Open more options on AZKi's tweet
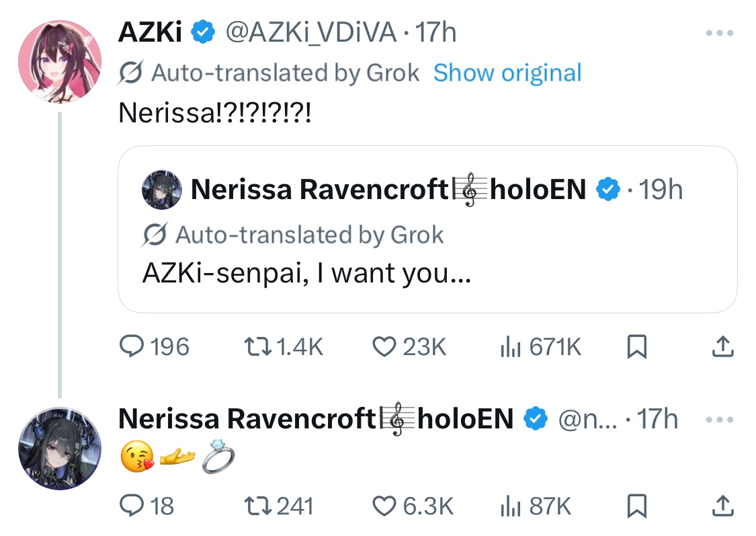The image size is (756, 536). (x=719, y=33)
